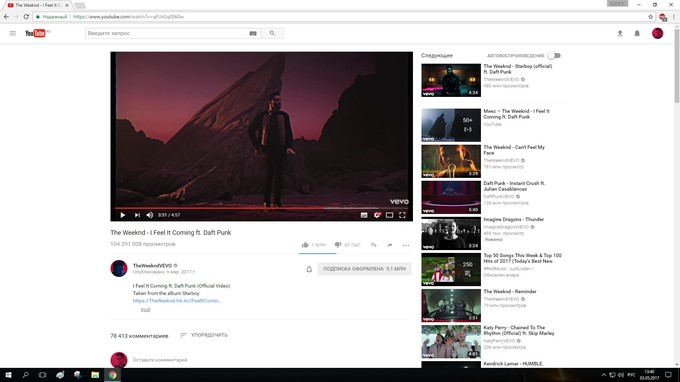Seek on the video progress bar
This screenshot has height=382, width=680.
tap(262, 208)
